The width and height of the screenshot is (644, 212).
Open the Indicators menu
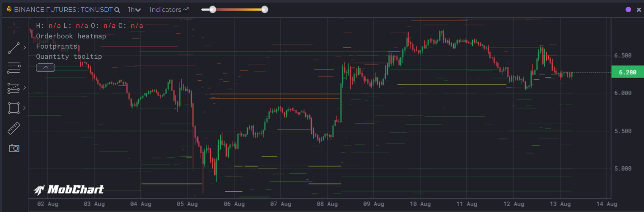point(169,10)
